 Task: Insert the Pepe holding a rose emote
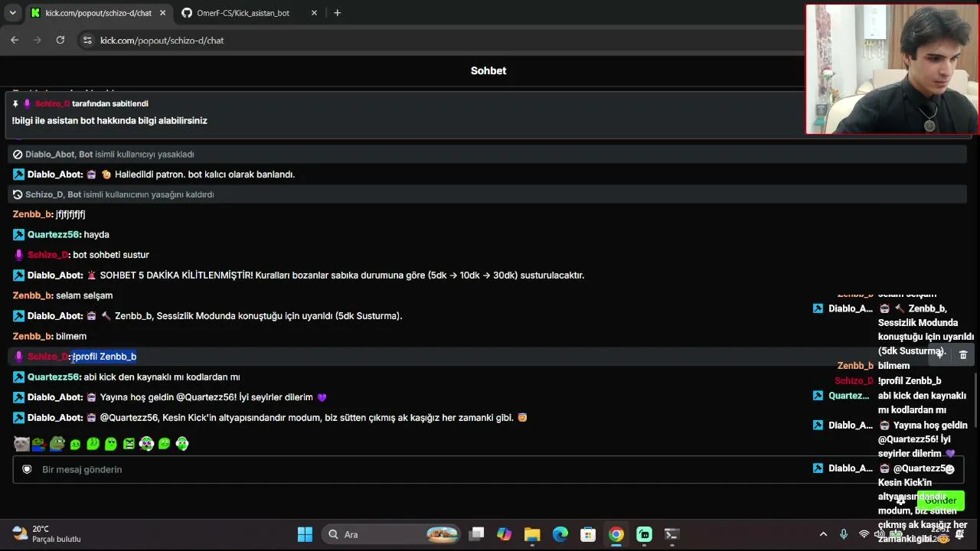click(x=39, y=444)
